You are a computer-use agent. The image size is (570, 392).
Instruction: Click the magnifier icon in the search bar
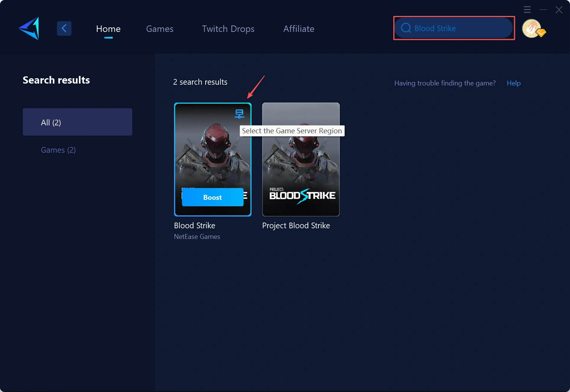(x=405, y=28)
